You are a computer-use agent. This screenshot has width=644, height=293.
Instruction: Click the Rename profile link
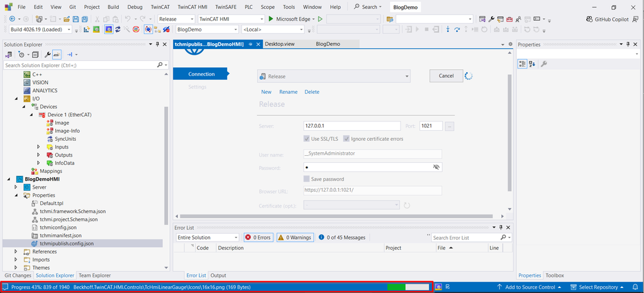point(288,92)
